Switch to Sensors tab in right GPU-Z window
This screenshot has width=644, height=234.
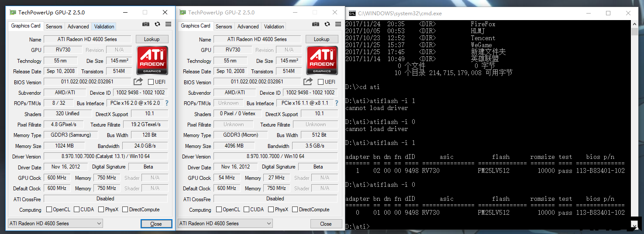tap(224, 27)
